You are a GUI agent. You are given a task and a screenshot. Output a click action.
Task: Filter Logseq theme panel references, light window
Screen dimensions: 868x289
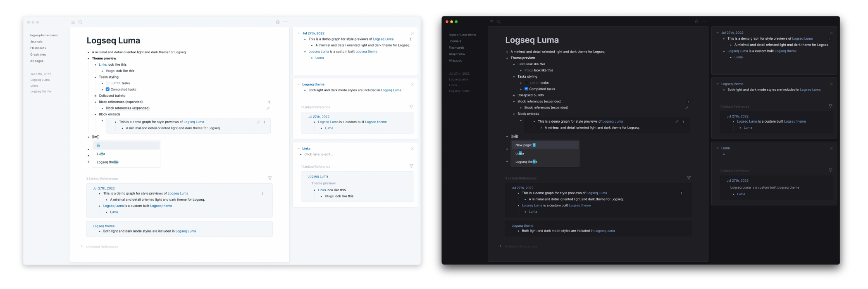point(411,107)
